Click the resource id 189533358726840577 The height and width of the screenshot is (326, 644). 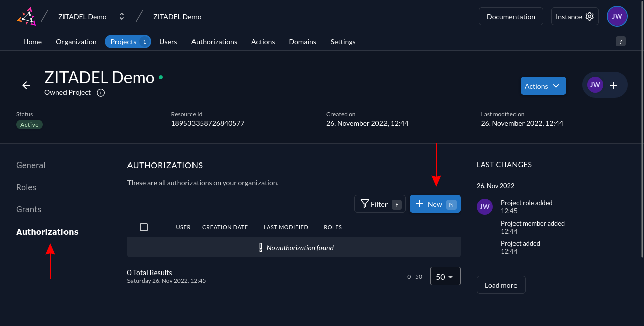(208, 123)
